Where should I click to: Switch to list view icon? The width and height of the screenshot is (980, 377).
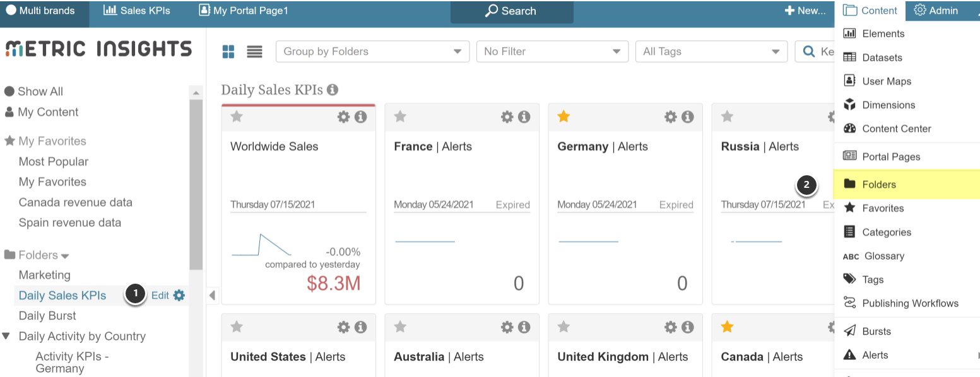(254, 52)
